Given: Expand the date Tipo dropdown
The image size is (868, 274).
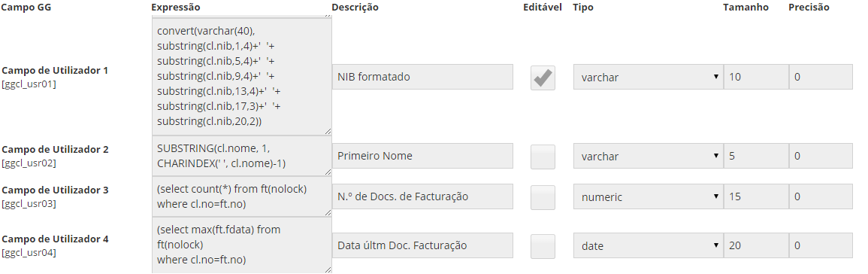Looking at the screenshot, I should 648,245.
